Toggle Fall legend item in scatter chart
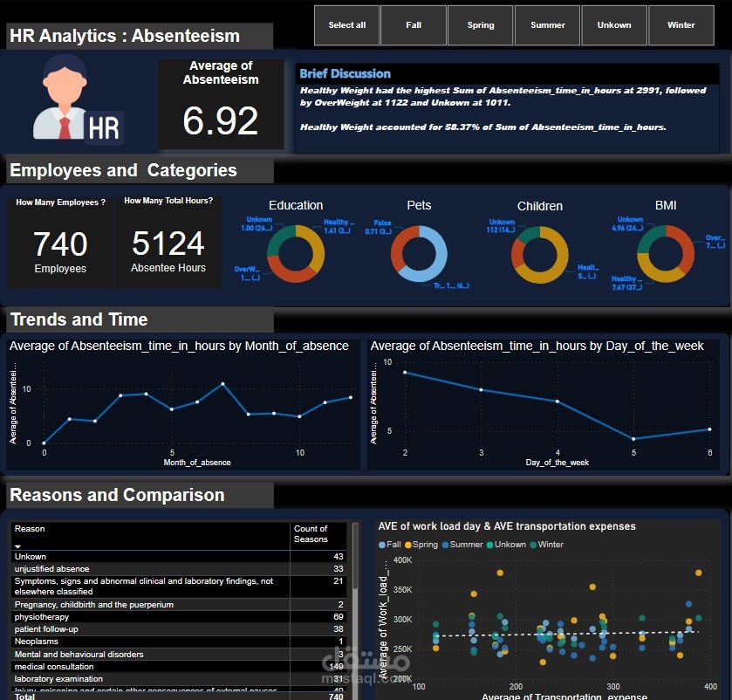 (x=390, y=545)
